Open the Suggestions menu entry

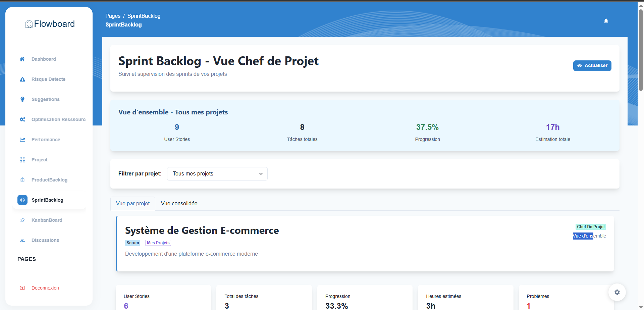[x=46, y=99]
